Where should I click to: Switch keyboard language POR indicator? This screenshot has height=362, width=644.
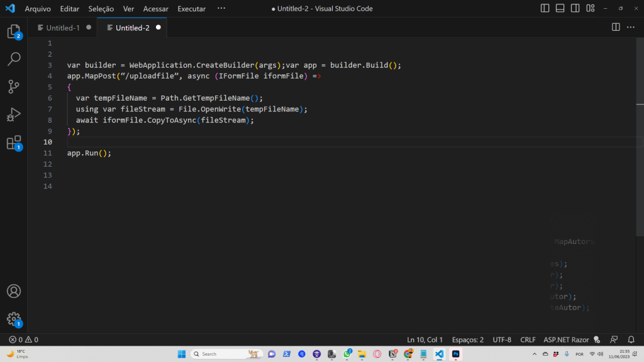(x=579, y=354)
